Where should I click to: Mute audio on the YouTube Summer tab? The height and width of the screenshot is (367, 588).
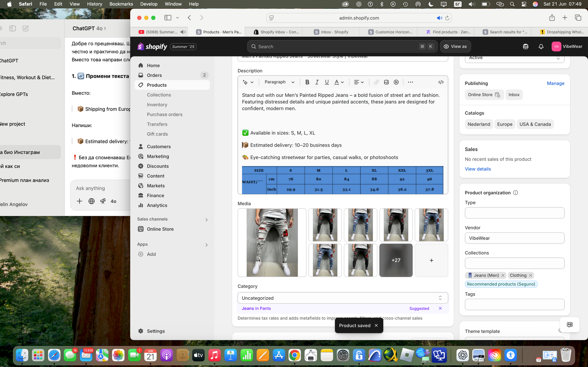point(183,32)
